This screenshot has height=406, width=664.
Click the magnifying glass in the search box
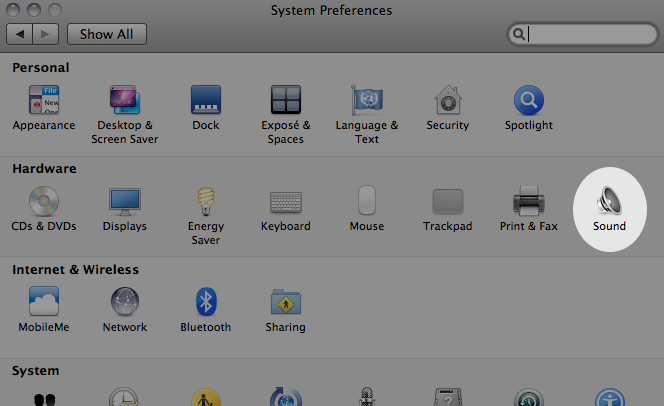[x=519, y=34]
